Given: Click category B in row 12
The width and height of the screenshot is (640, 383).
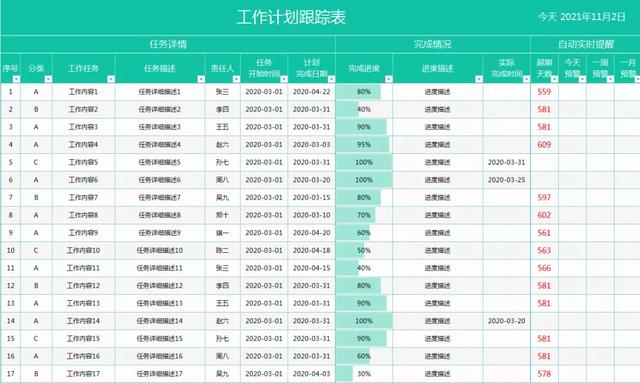Looking at the screenshot, I should 36,285.
